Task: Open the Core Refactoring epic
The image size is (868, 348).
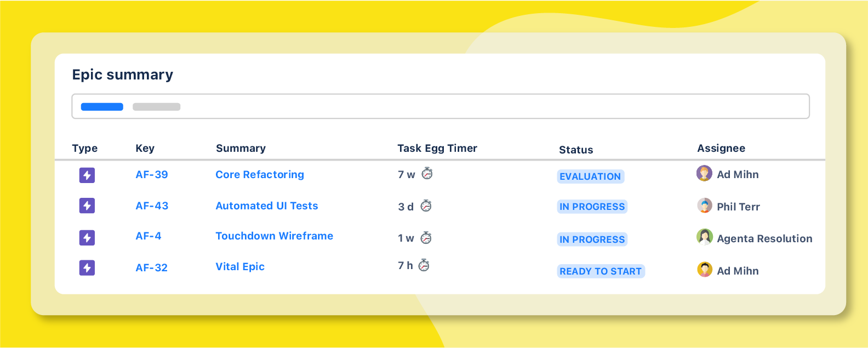Action: [x=260, y=175]
